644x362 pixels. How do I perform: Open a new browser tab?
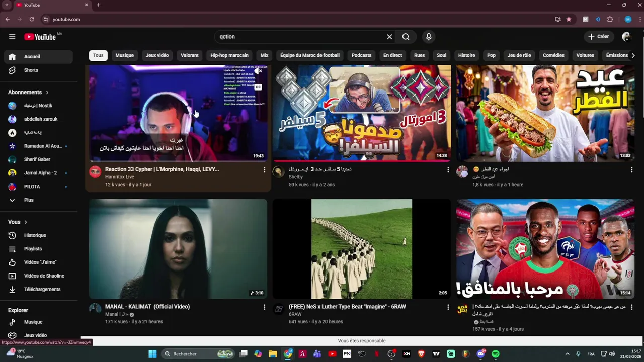tap(98, 5)
